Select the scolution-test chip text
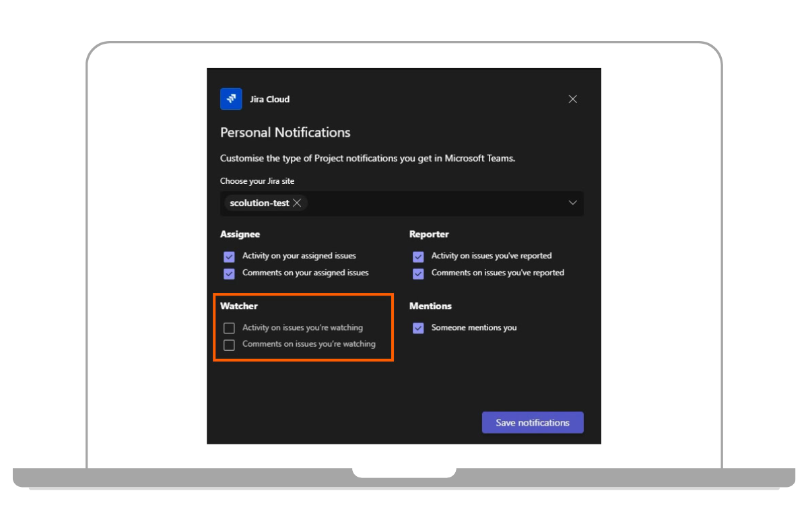 coord(259,203)
